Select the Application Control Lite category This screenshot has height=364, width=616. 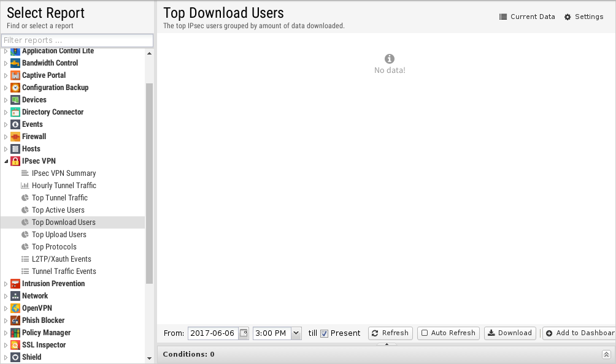[58, 51]
